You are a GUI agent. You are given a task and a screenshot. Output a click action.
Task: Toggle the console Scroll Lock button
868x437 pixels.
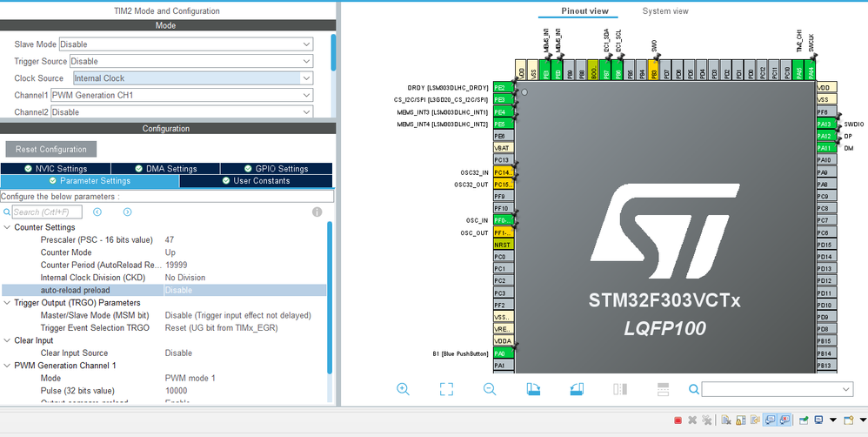coord(741,420)
